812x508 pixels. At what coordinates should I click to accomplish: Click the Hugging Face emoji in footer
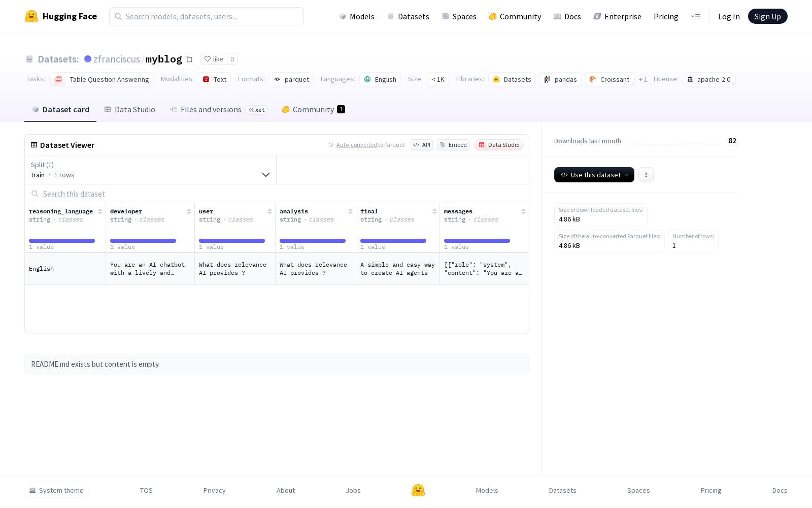pyautogui.click(x=418, y=490)
